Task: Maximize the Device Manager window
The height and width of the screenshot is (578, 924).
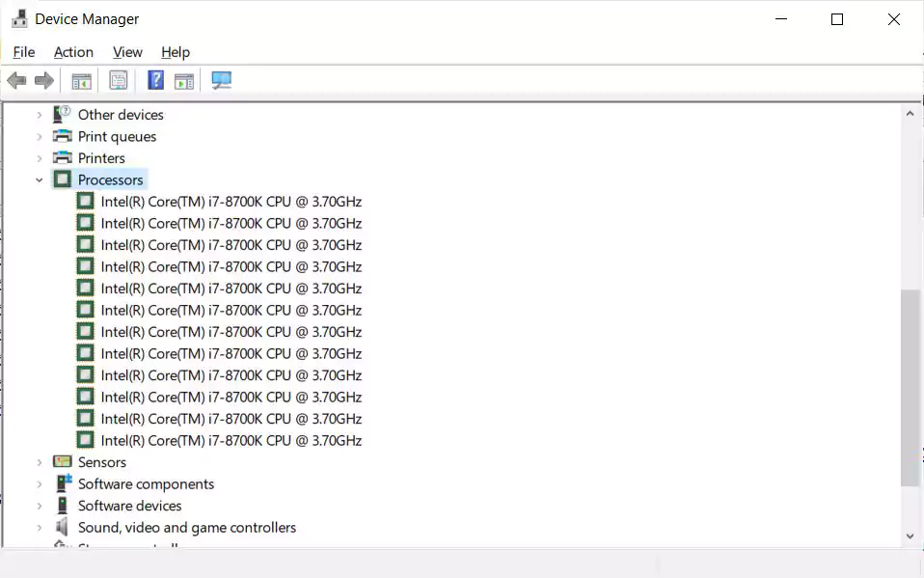Action: point(837,19)
